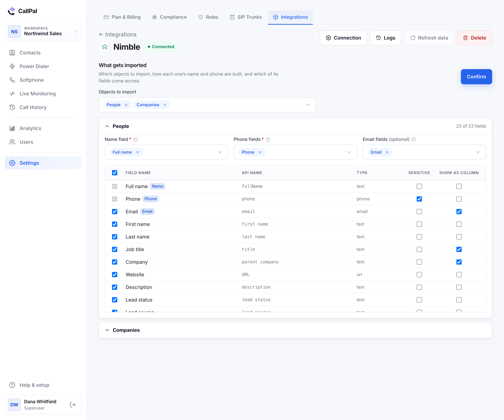504x420 pixels.
Task: Open the Live Monitoring pulse icon
Action: tap(12, 94)
